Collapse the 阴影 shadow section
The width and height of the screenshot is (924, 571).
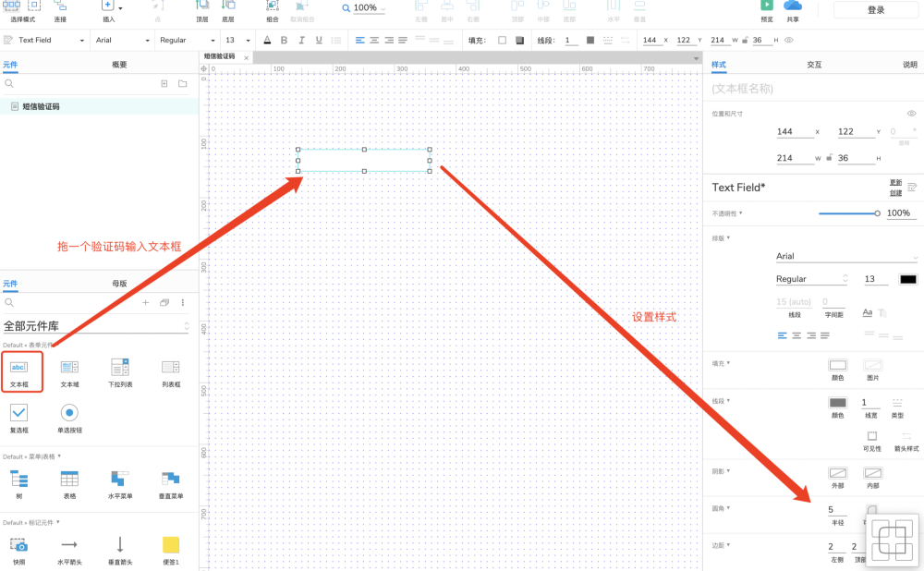(x=721, y=471)
